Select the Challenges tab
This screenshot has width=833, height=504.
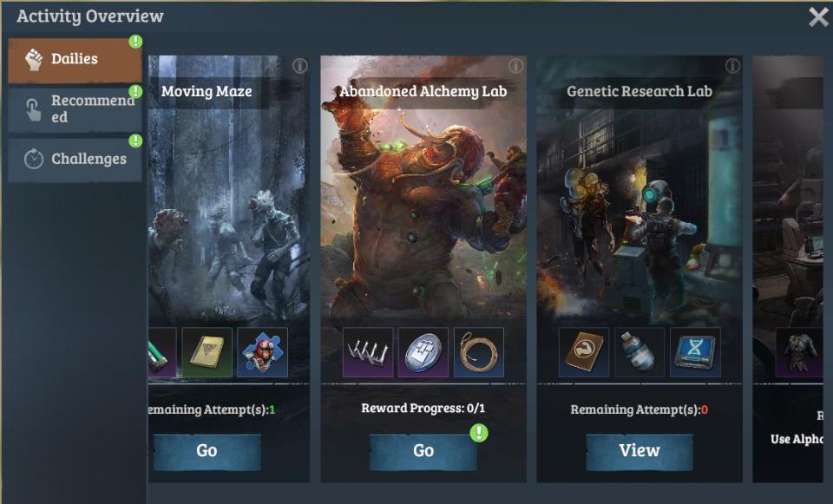75,160
